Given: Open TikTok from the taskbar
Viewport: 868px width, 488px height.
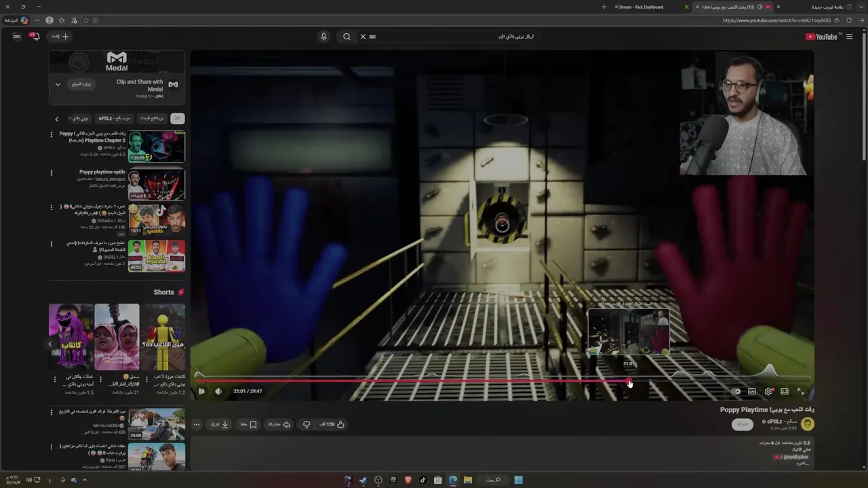Looking at the screenshot, I should pos(423,480).
